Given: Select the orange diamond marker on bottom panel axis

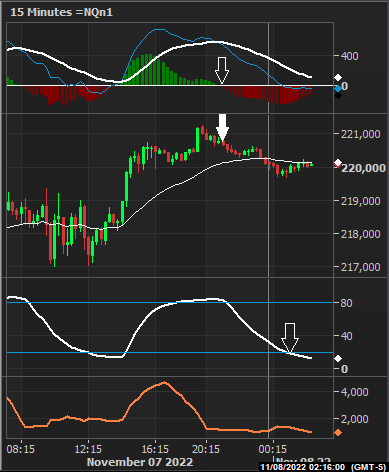Looking at the screenshot, I should tap(338, 433).
